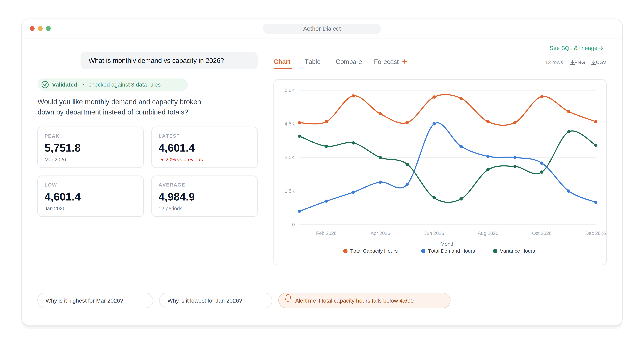
Task: Ask why it is highest for Mar 2026
Action: tap(95, 300)
